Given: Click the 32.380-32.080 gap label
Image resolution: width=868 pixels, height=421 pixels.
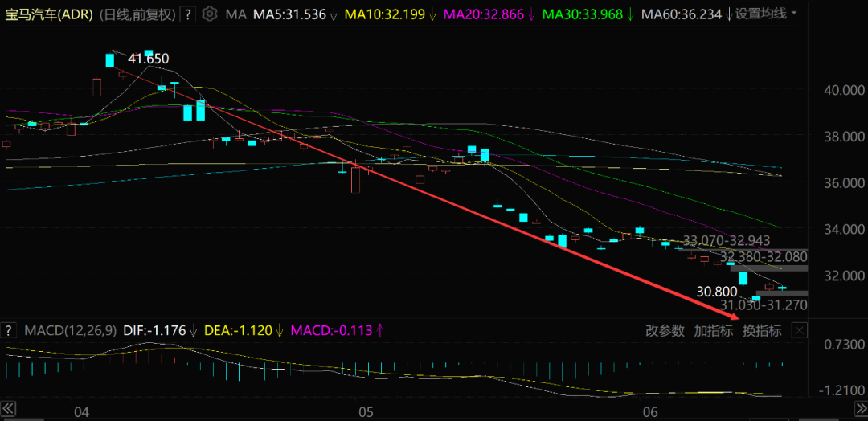Looking at the screenshot, I should point(764,256).
